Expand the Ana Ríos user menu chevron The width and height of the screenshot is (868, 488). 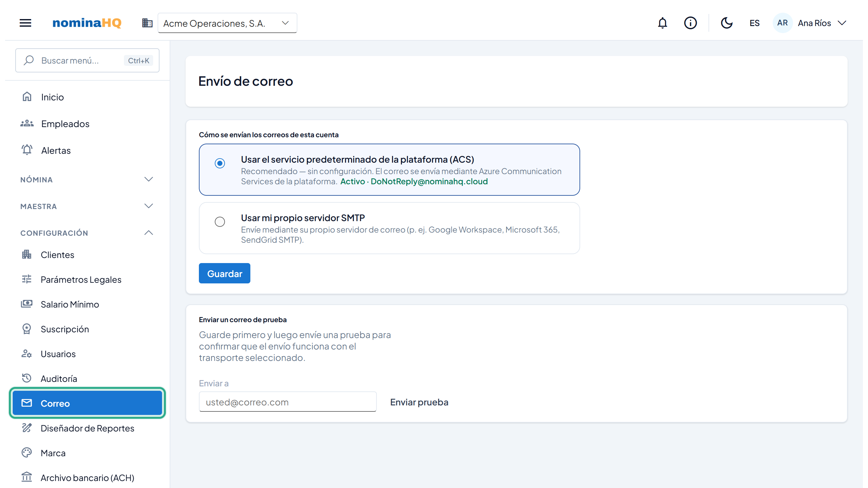point(842,23)
